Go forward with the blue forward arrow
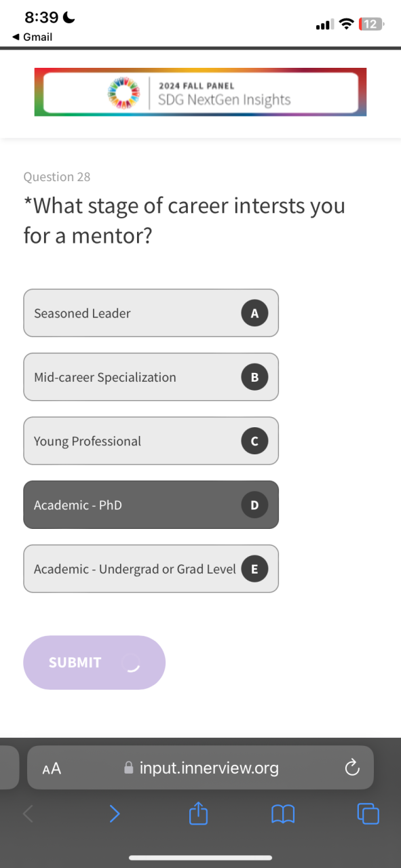401x868 pixels. pyautogui.click(x=114, y=813)
